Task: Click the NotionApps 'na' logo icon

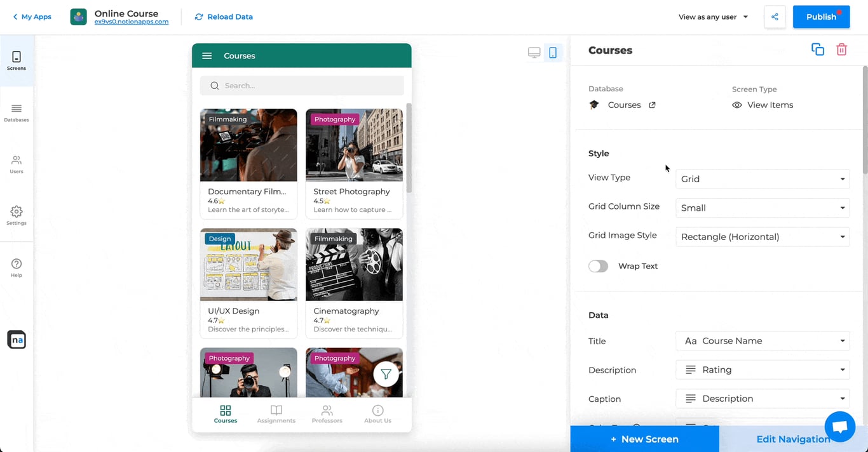Action: click(17, 340)
